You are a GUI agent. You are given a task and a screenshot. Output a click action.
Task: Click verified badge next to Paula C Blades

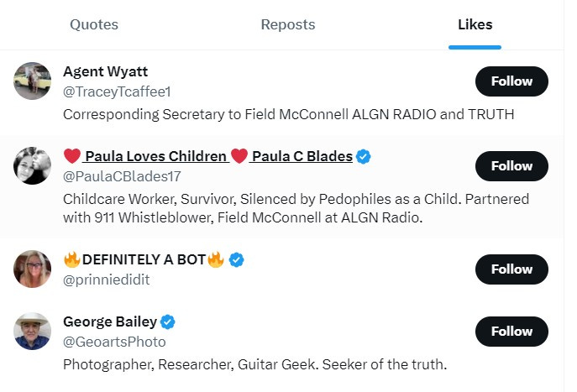(x=364, y=156)
